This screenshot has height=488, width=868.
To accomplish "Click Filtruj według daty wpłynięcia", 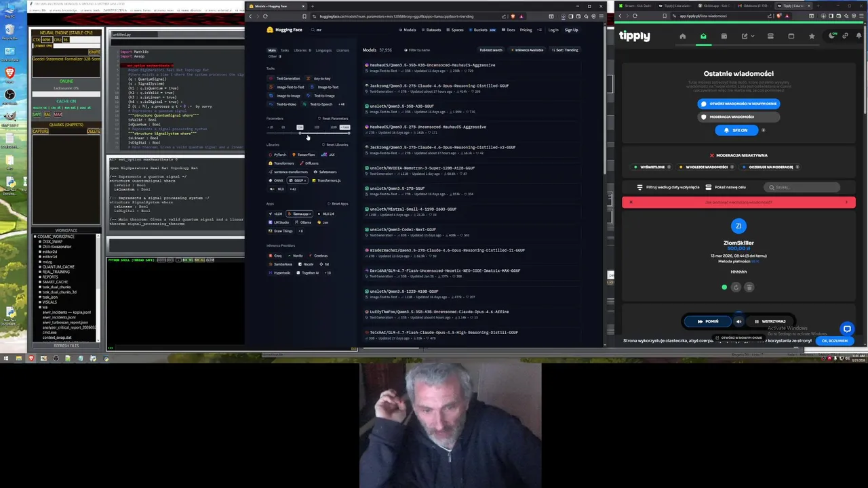I will coord(668,187).
